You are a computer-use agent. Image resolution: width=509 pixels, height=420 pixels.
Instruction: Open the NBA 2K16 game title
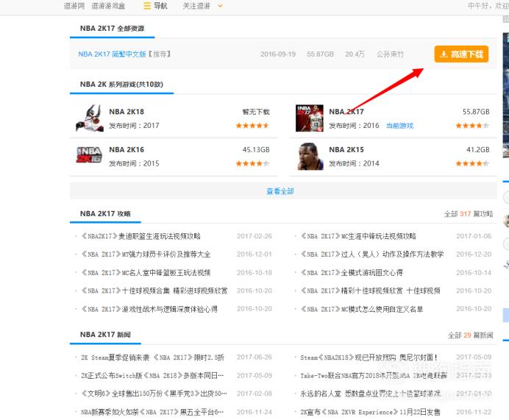127,149
